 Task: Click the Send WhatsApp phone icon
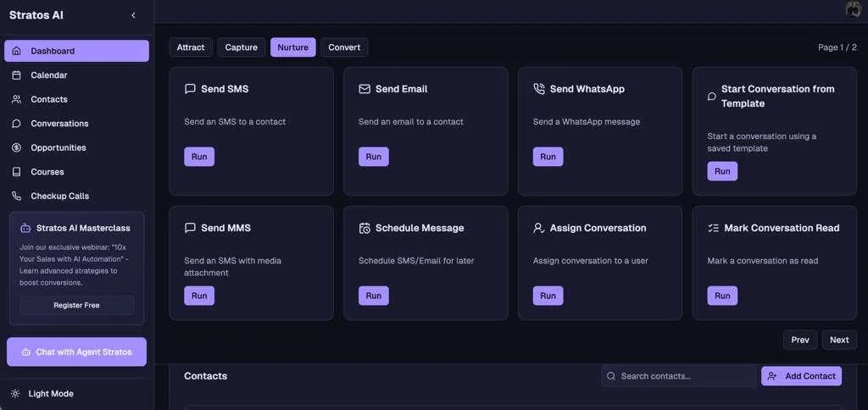tap(538, 89)
